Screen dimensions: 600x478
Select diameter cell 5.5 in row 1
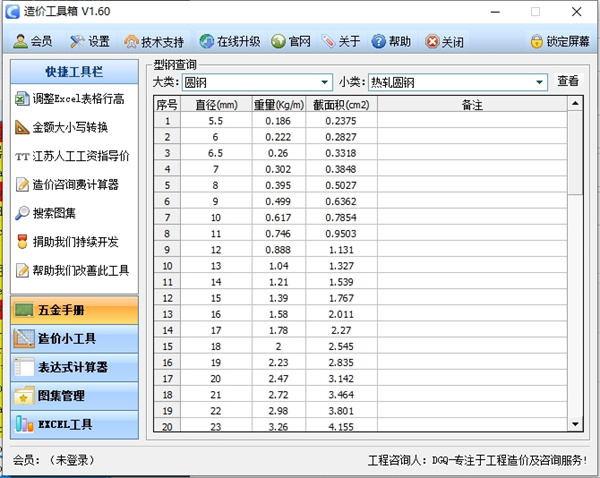pos(216,121)
